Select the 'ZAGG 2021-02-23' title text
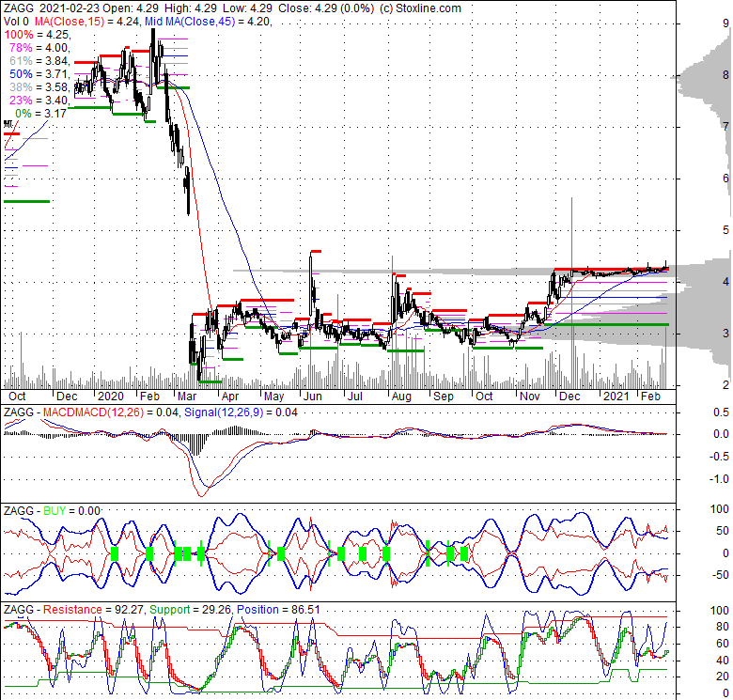Viewport: 733px width, 700px height. tap(52, 8)
